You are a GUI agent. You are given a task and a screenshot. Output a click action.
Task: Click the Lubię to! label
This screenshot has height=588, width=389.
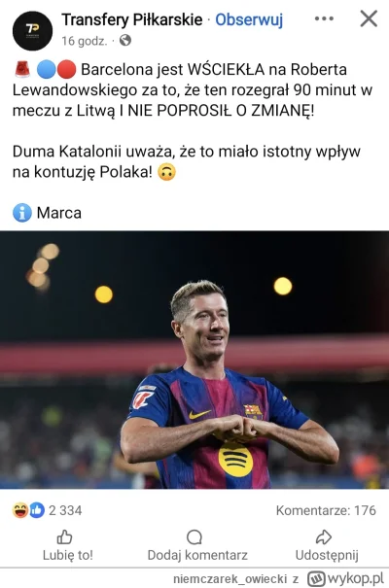[68, 555]
